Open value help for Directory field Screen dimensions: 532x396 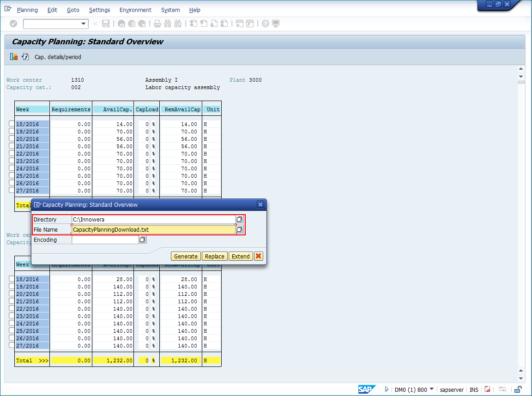click(x=239, y=219)
